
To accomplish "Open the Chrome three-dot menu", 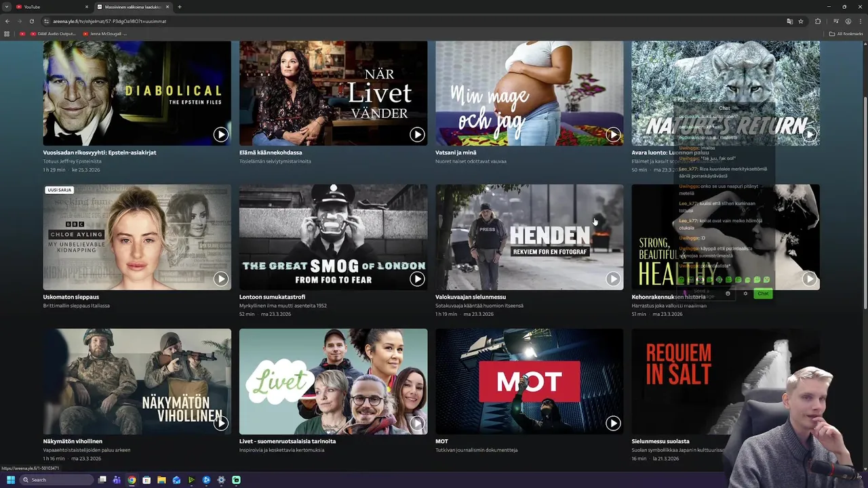I will 860,21.
